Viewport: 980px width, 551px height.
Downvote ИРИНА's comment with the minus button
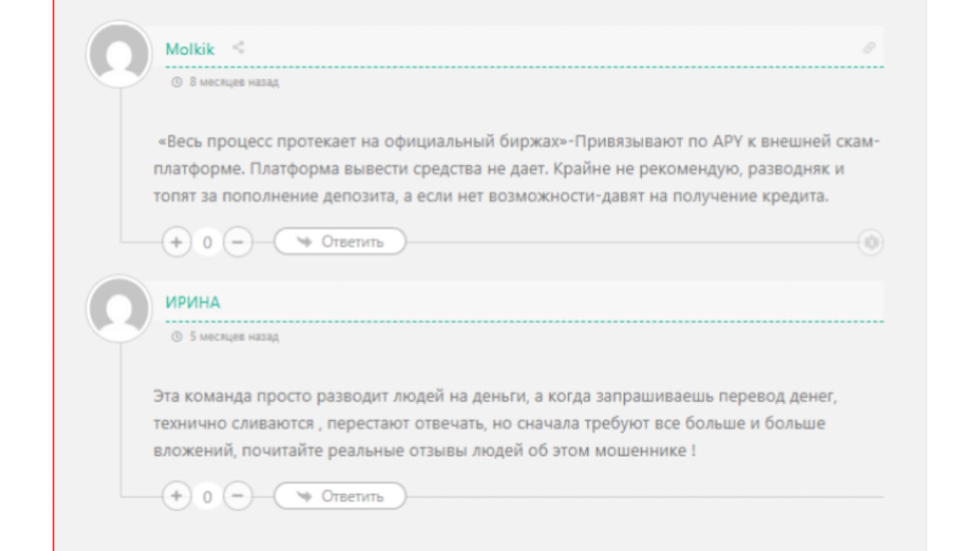[x=238, y=496]
